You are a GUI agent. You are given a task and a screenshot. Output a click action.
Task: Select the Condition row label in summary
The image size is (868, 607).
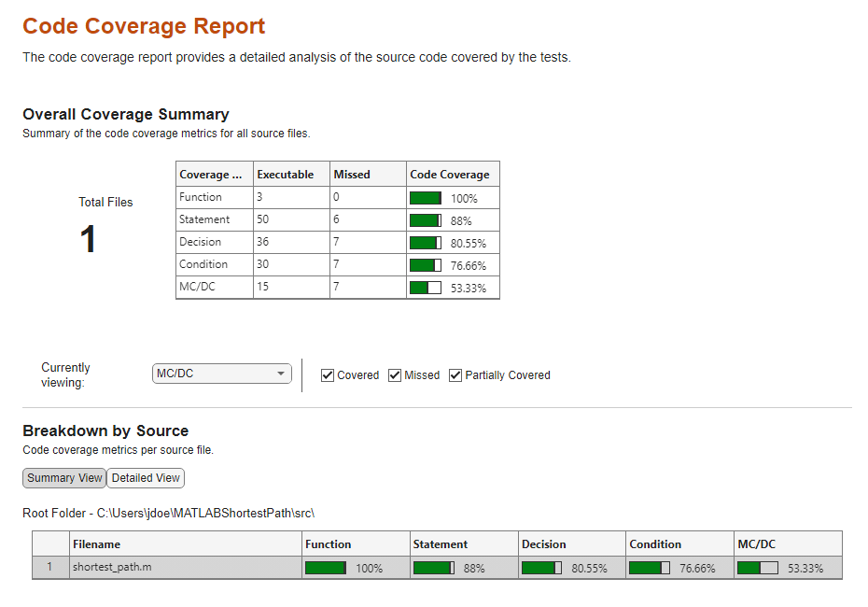tap(203, 264)
